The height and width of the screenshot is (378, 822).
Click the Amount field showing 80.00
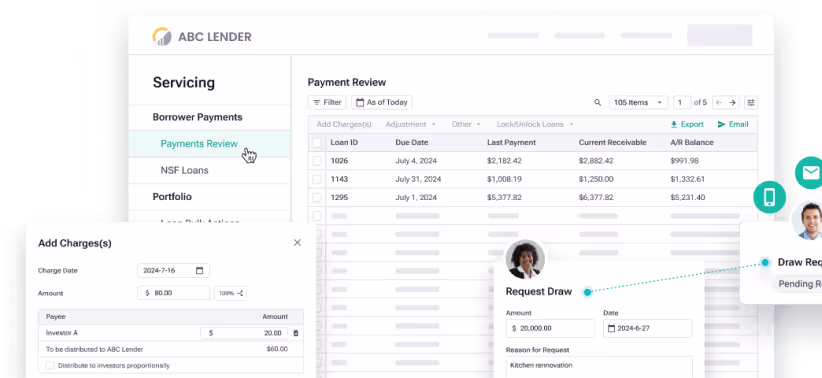tap(174, 293)
